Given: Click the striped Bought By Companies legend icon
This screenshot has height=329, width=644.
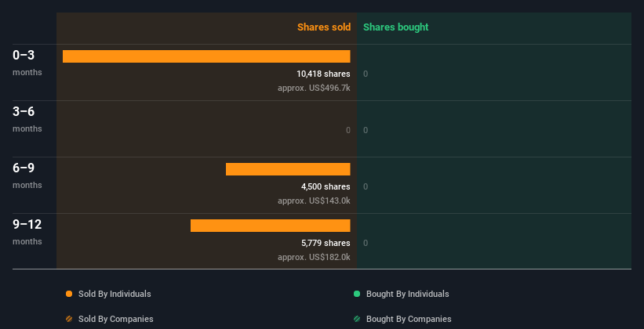Looking at the screenshot, I should tap(357, 320).
